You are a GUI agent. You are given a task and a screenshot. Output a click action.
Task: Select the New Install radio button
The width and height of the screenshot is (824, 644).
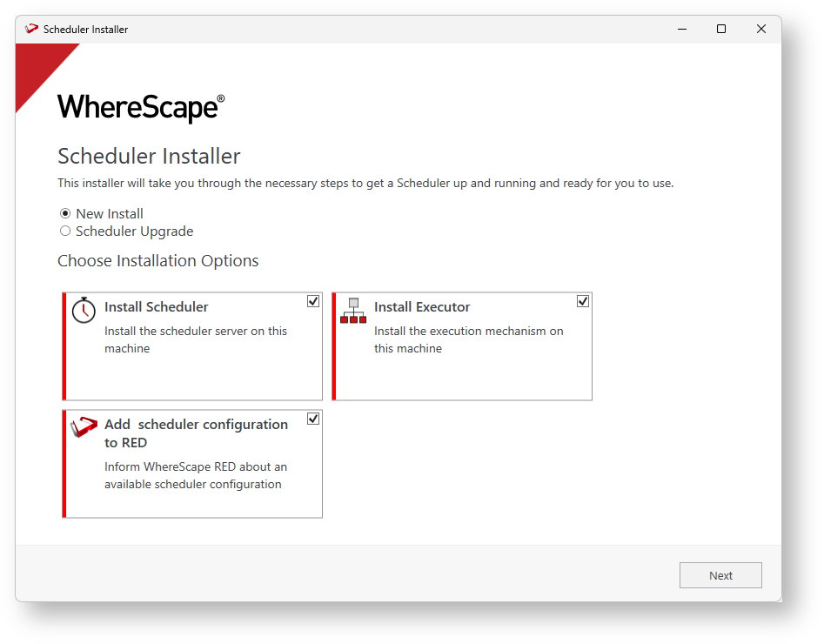[65, 213]
